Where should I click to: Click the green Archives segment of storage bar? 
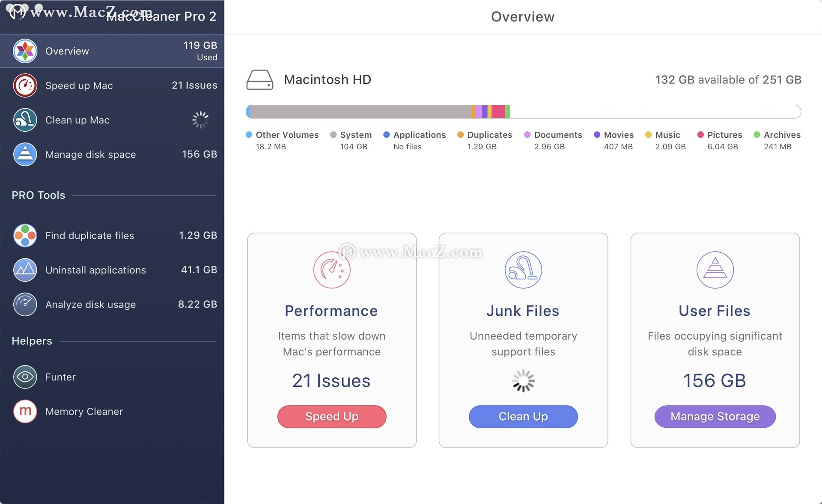point(507,112)
